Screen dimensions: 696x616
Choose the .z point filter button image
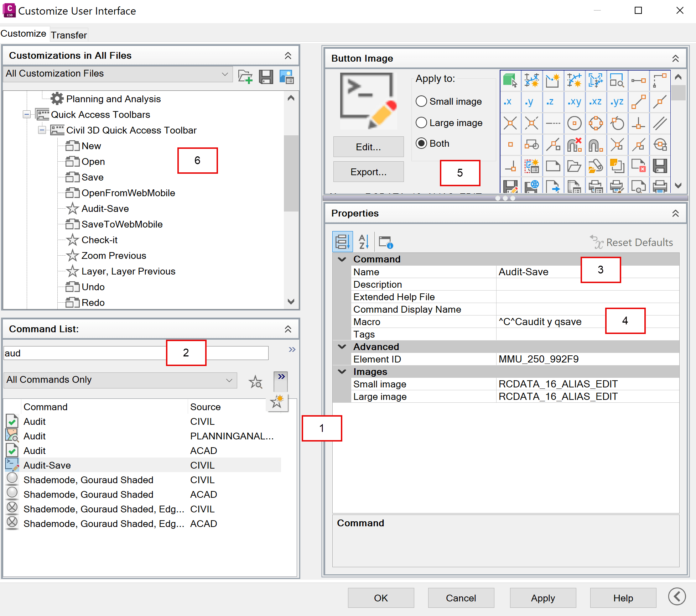(553, 102)
